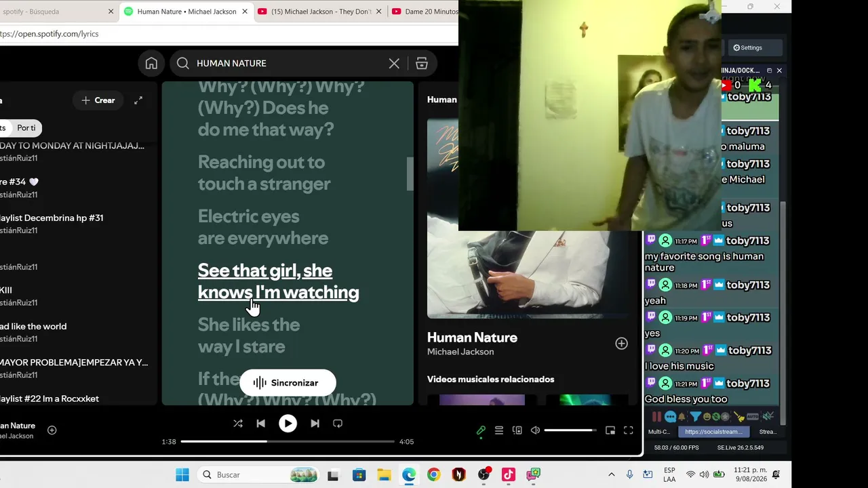Toggle repeat mode
Screen dimensions: 868x488
(338, 424)
